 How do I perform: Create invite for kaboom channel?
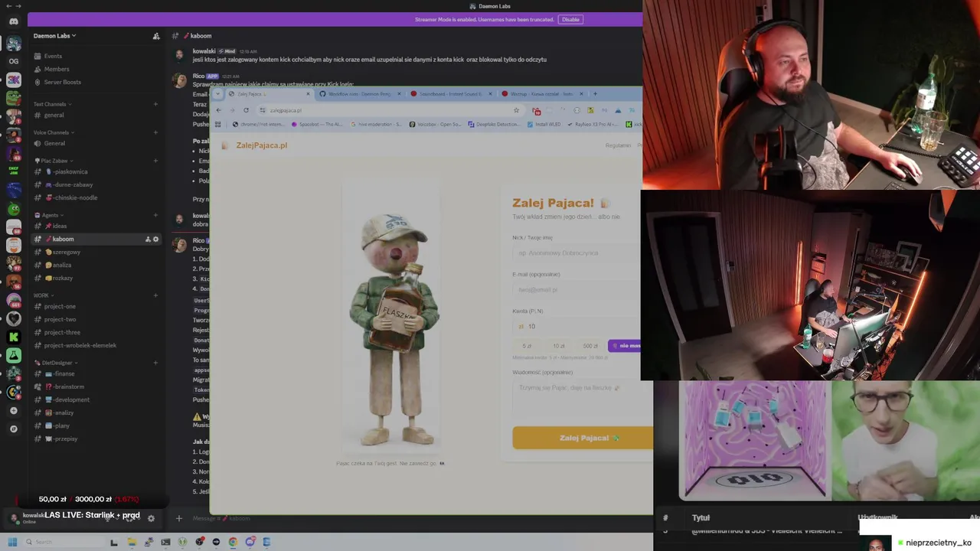pyautogui.click(x=148, y=240)
